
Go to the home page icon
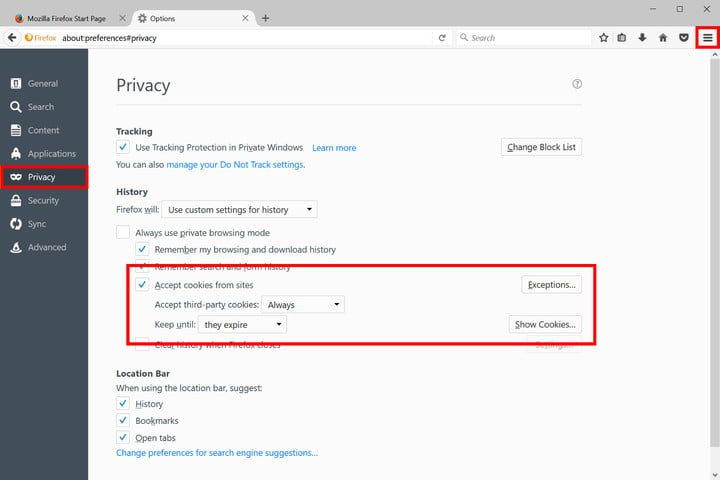[x=662, y=38]
